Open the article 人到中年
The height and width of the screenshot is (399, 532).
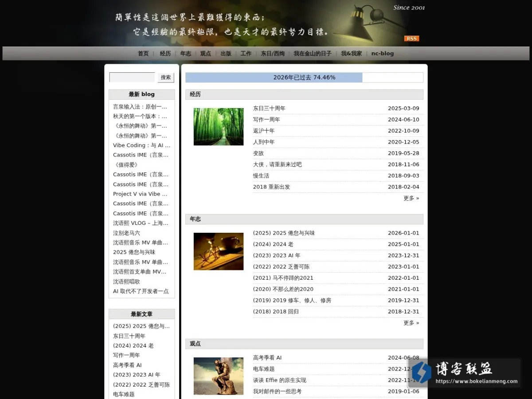click(264, 142)
